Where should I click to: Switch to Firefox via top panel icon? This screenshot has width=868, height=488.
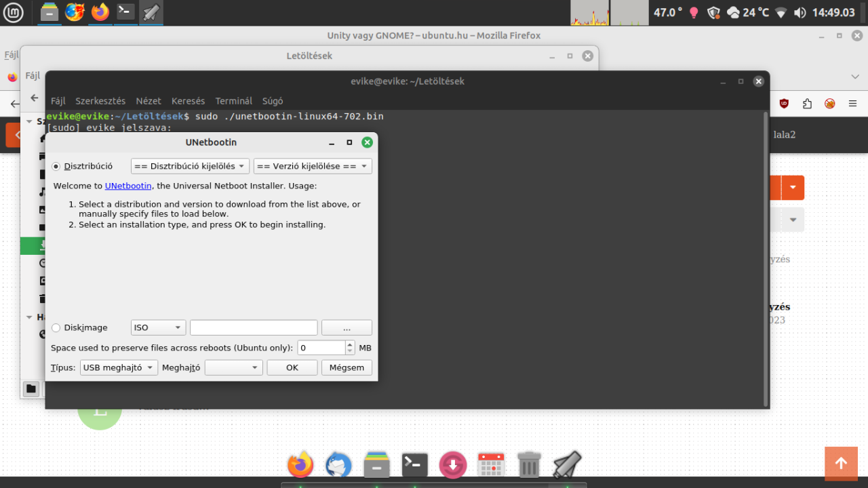click(x=100, y=12)
